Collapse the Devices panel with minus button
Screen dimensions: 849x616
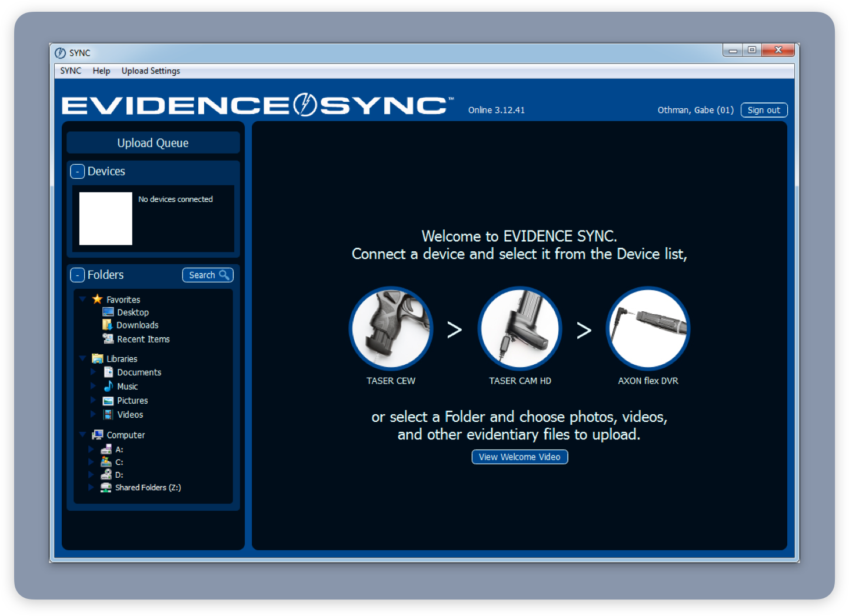point(77,171)
